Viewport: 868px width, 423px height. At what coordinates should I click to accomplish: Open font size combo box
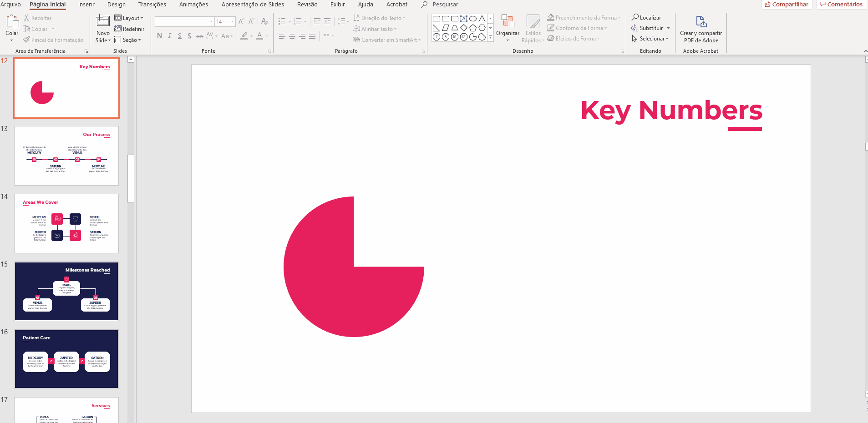[225, 21]
